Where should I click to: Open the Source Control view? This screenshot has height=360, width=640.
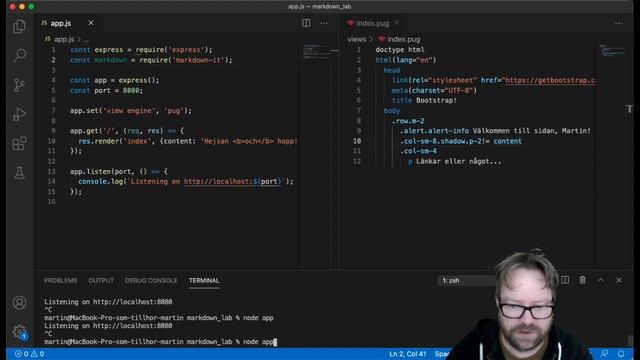(19, 85)
